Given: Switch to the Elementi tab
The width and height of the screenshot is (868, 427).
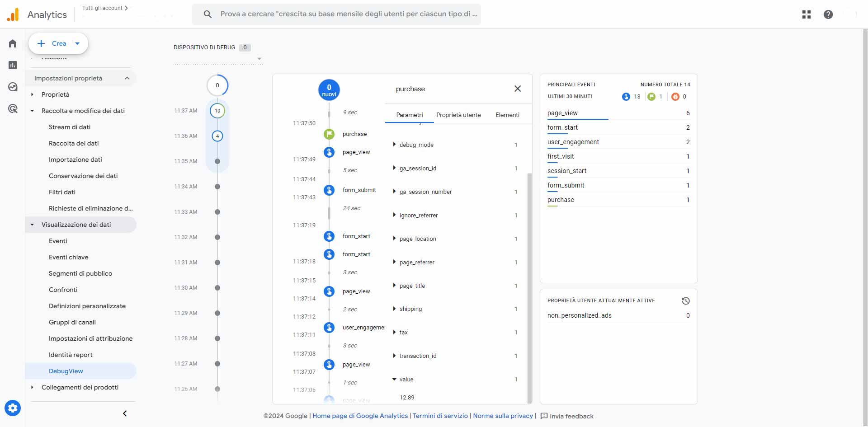Looking at the screenshot, I should tap(507, 115).
